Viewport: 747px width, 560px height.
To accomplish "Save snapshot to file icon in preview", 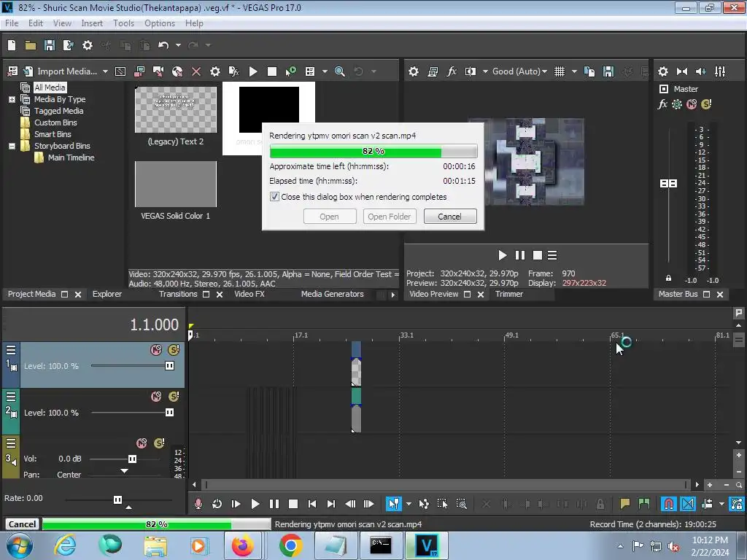I will [x=608, y=71].
